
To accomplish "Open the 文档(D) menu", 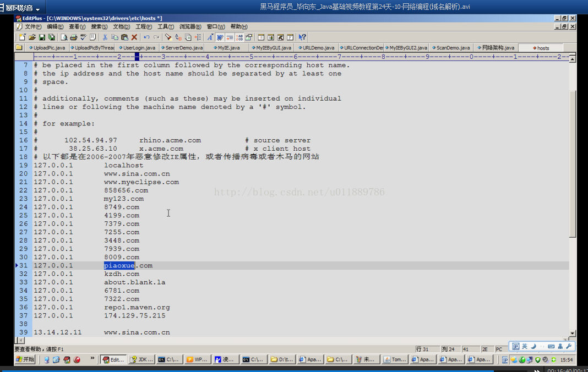I will [121, 26].
